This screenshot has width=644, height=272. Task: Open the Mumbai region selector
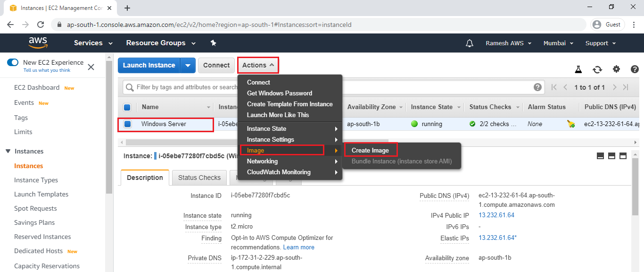click(x=559, y=43)
